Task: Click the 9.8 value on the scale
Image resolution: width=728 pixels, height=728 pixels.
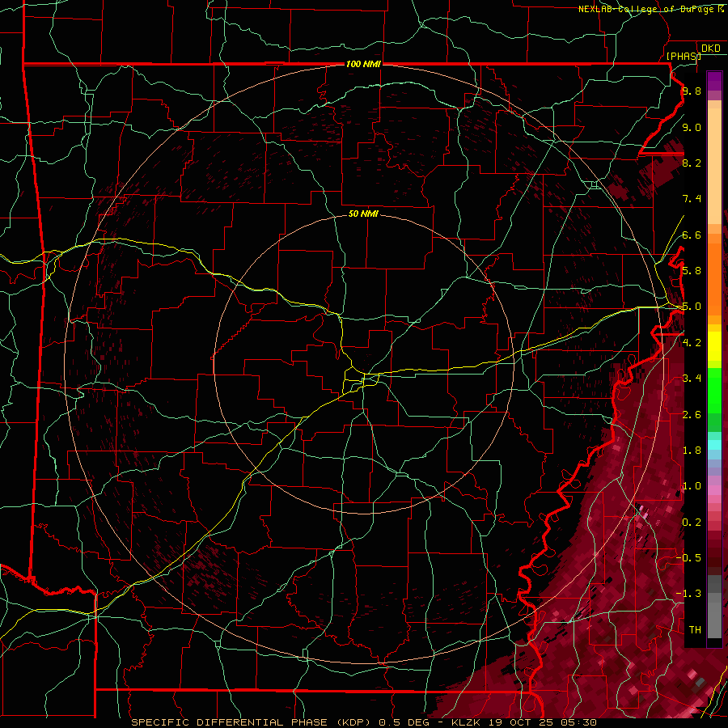Action: pyautogui.click(x=692, y=91)
